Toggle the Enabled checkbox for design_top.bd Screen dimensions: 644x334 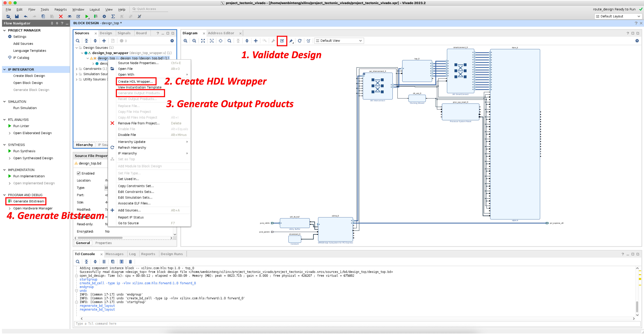(x=79, y=173)
